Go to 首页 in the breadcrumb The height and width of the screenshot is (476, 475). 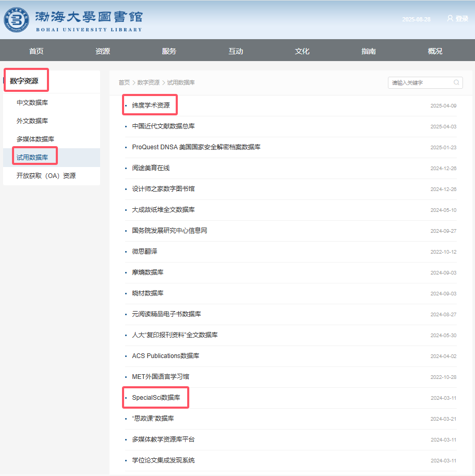[x=124, y=82]
